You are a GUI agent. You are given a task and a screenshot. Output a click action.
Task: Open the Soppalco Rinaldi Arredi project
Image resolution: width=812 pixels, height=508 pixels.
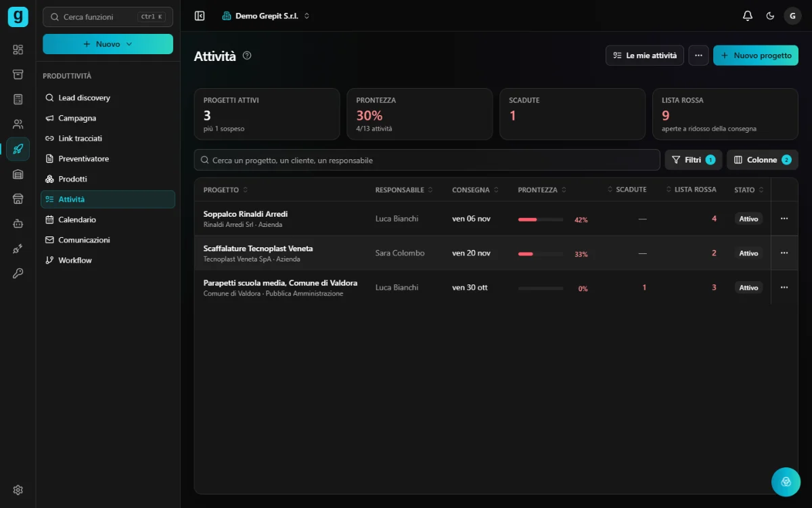(x=246, y=214)
